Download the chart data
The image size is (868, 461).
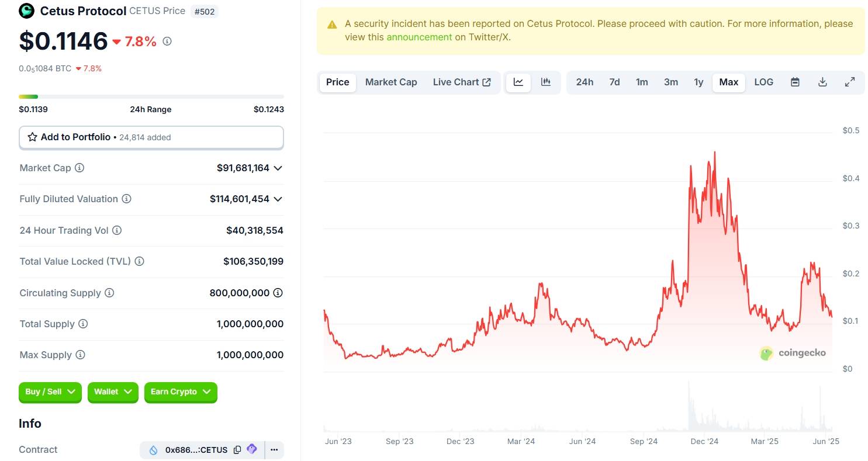coord(822,82)
